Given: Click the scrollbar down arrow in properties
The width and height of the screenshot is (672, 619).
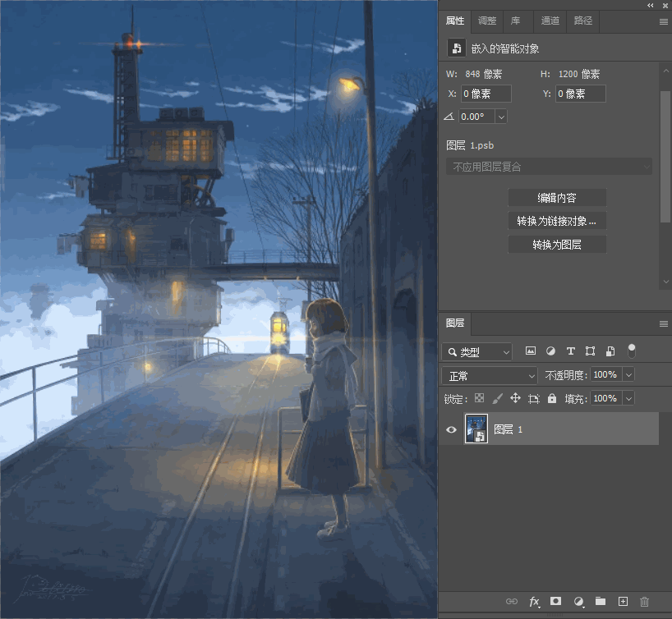Looking at the screenshot, I should [665, 282].
